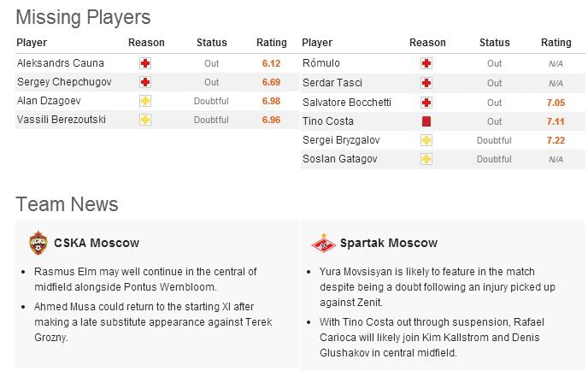Click the right table Reason column header

pyautogui.click(x=427, y=43)
